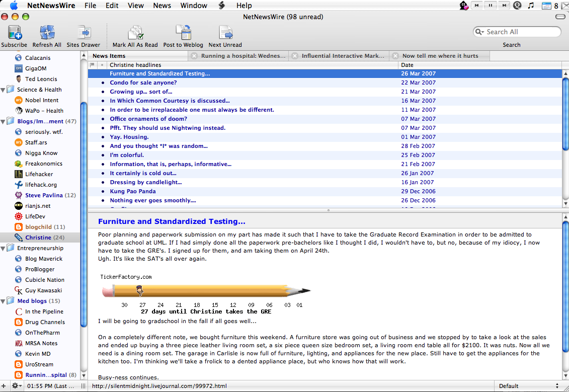Close the Influential Interactive Mark tab
Image resolution: width=569 pixels, height=392 pixels.
click(295, 56)
